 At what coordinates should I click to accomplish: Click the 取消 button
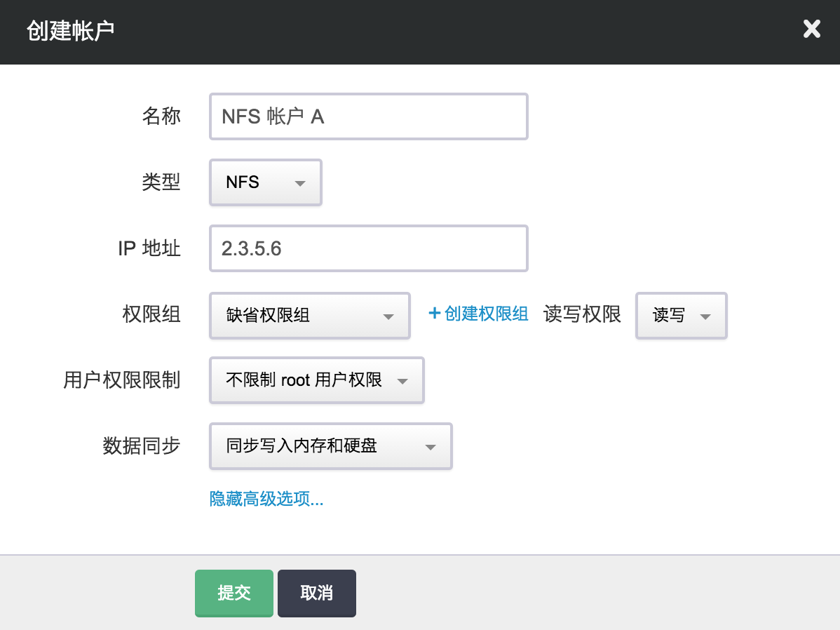pyautogui.click(x=316, y=593)
